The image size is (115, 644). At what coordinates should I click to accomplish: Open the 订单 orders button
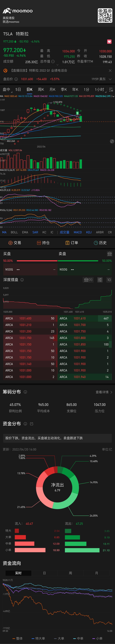tap(72, 243)
